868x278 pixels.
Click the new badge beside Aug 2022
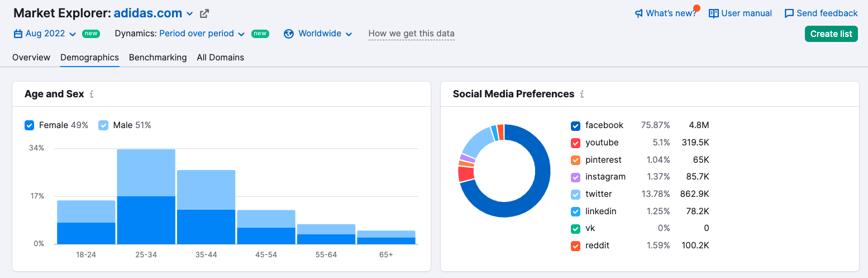click(91, 34)
